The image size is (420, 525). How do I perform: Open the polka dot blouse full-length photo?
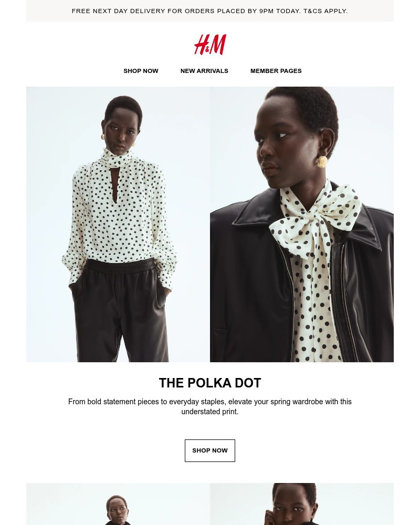tap(118, 224)
